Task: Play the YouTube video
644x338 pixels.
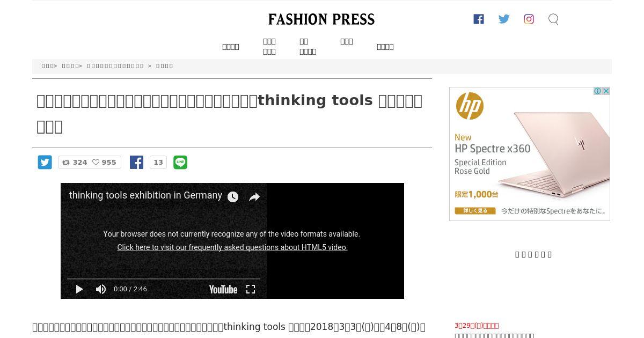Action: coord(79,289)
